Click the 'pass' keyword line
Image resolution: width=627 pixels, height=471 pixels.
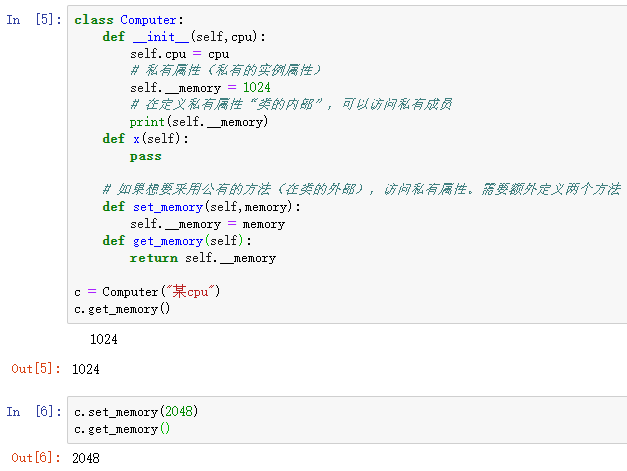[x=146, y=156]
